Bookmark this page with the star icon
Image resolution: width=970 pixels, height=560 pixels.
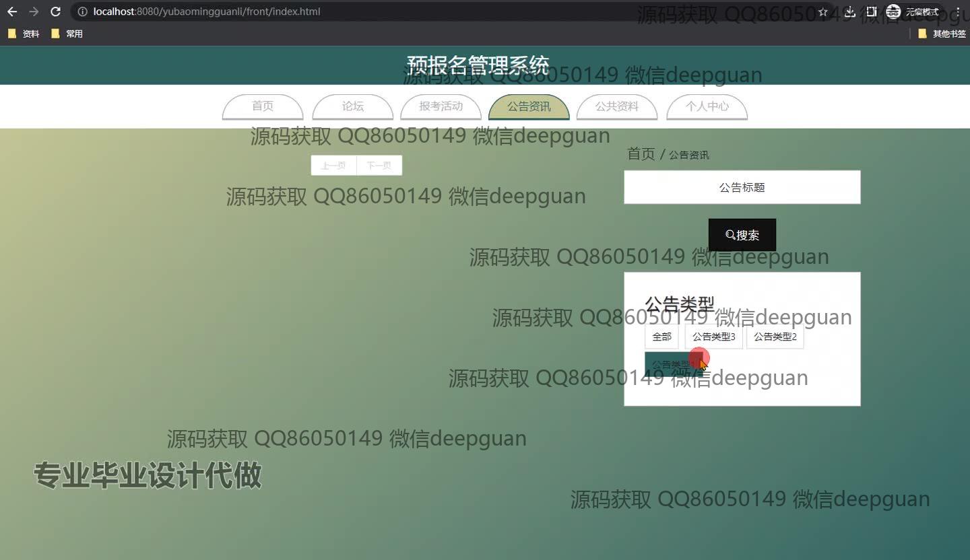pos(823,11)
